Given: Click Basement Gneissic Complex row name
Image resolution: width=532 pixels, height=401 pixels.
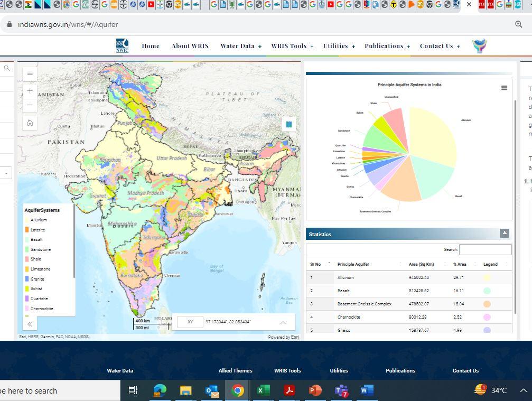Looking at the screenshot, I should [365, 304].
